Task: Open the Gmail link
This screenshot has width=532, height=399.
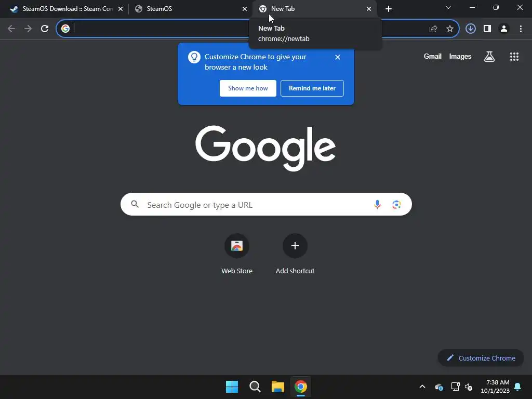Action: point(433,56)
